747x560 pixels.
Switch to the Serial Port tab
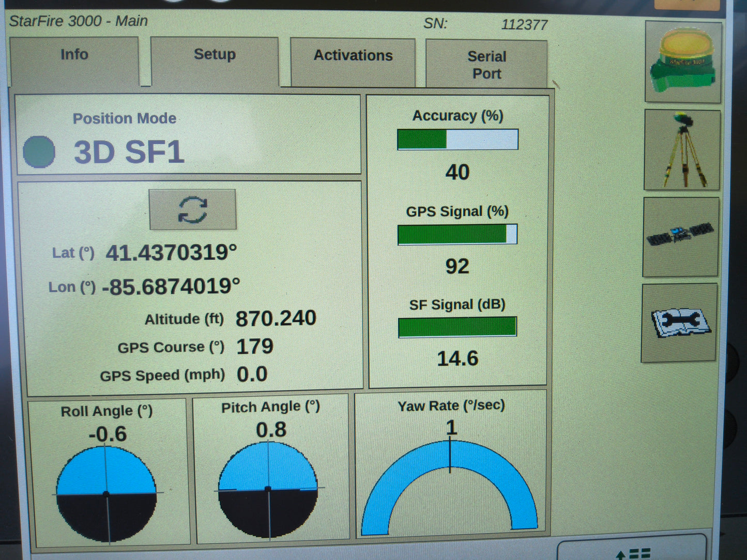(486, 65)
